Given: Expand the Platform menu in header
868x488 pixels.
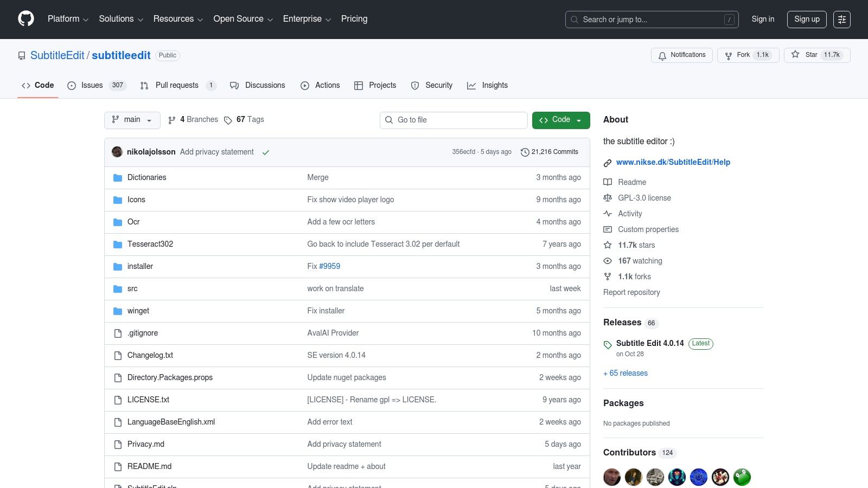Looking at the screenshot, I should (68, 19).
